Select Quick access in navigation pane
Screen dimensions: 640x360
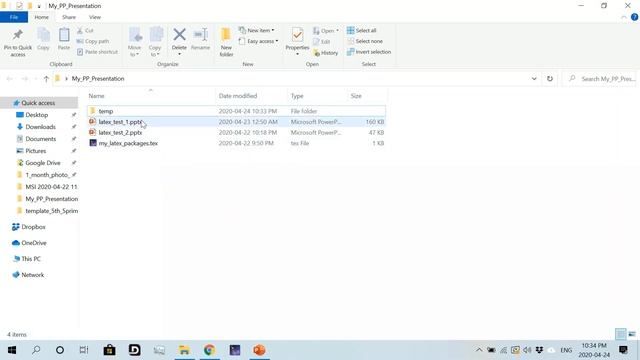pos(38,103)
